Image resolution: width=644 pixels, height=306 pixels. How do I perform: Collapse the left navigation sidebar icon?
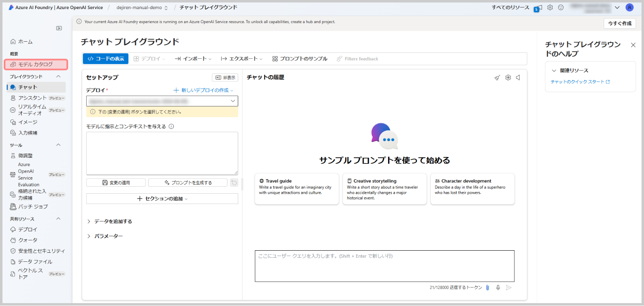59,28
